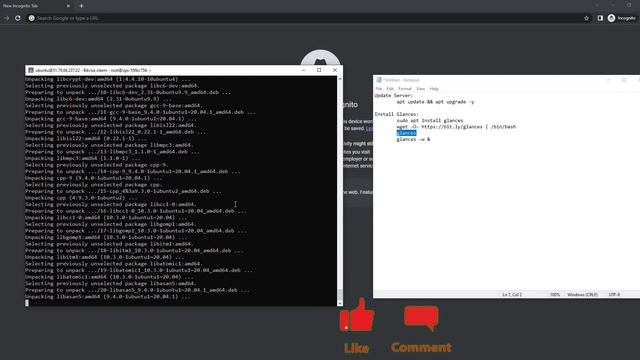Click '100%' zoom in Notepad status bar
This screenshot has width=640, height=360.
click(x=555, y=294)
